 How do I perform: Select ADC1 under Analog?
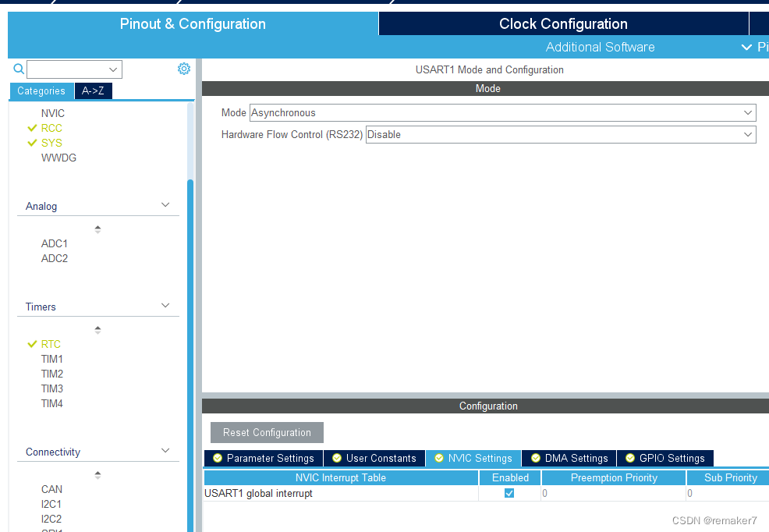55,243
